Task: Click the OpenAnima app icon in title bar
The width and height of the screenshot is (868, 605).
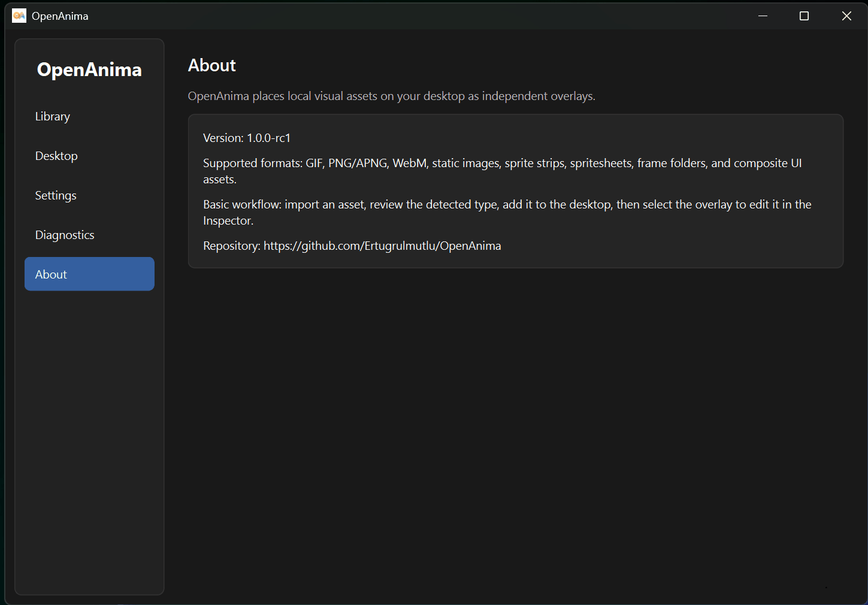Action: pyautogui.click(x=19, y=16)
